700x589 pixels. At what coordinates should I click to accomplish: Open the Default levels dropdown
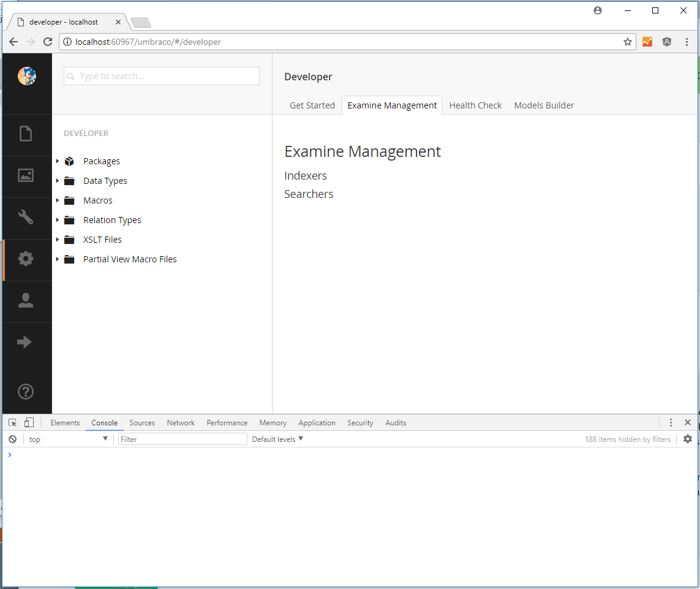[277, 439]
